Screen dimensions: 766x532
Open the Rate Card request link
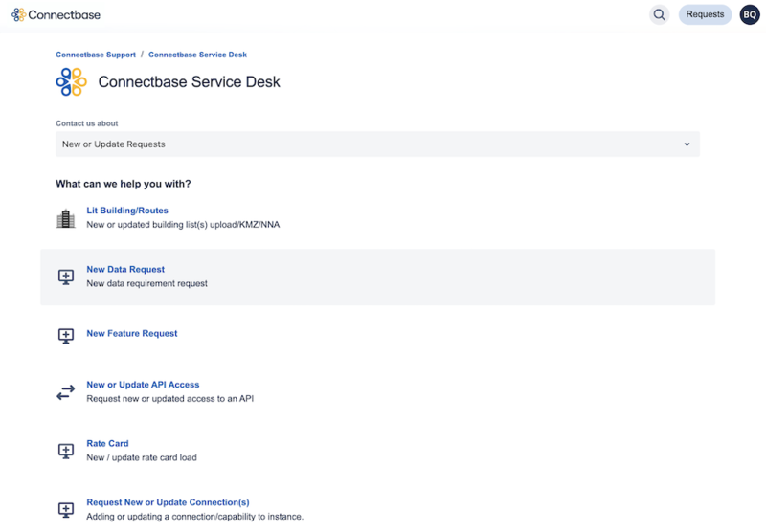tap(107, 444)
